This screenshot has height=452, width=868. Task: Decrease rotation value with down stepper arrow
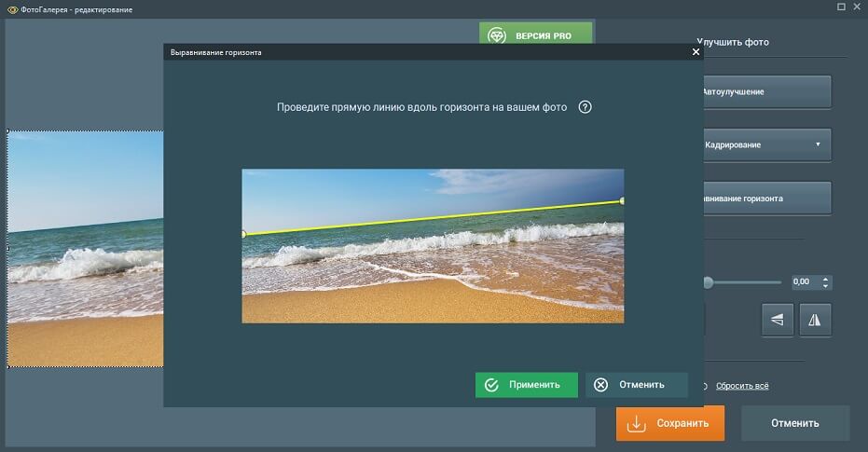[x=826, y=285]
